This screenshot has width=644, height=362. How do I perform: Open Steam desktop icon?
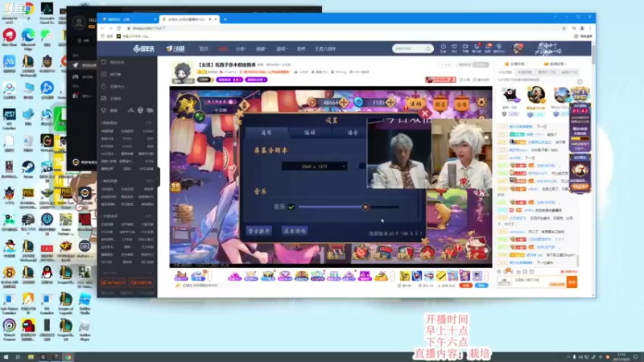(28, 168)
